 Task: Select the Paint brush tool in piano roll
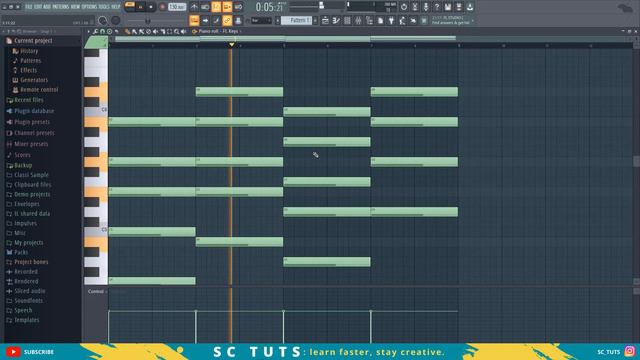134,31
